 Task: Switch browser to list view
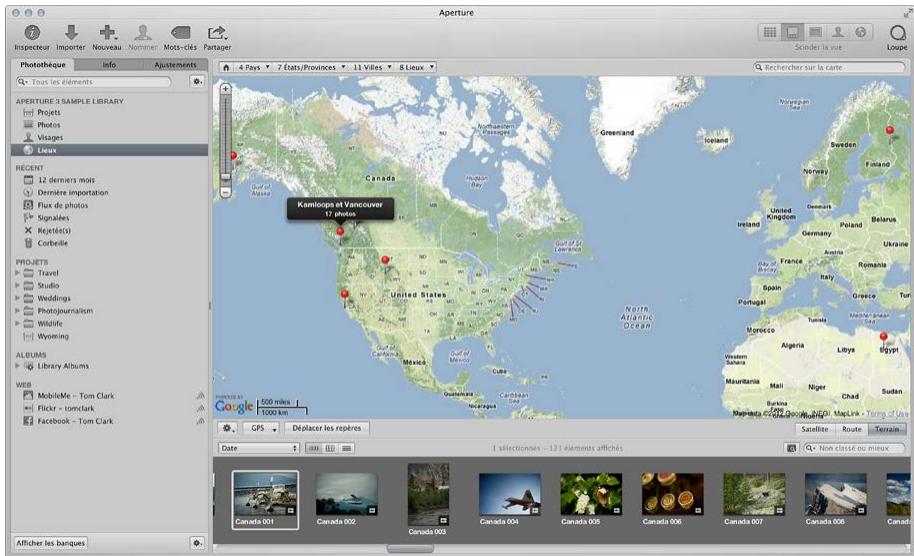(x=347, y=448)
